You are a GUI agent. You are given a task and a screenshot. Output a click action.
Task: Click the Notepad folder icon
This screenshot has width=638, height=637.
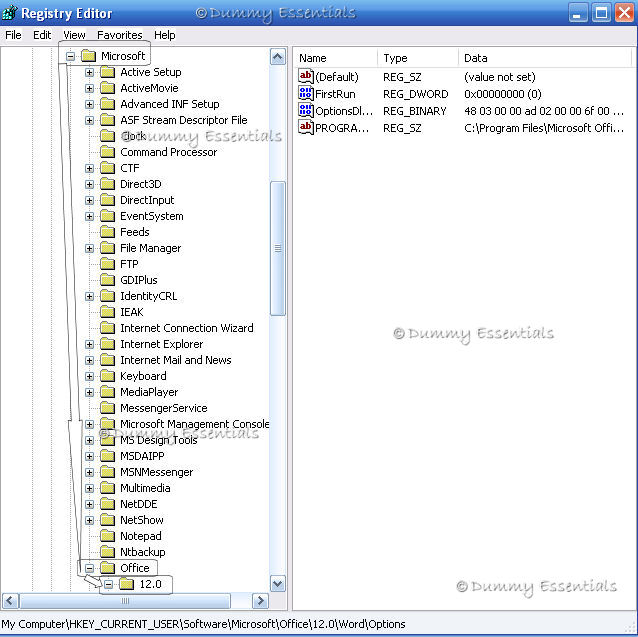[107, 536]
